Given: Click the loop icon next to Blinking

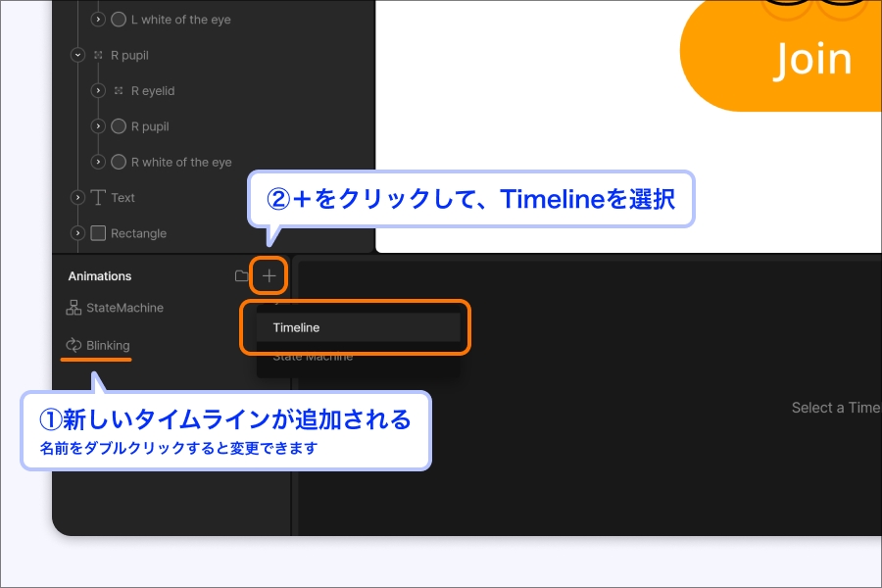Looking at the screenshot, I should pyautogui.click(x=73, y=345).
